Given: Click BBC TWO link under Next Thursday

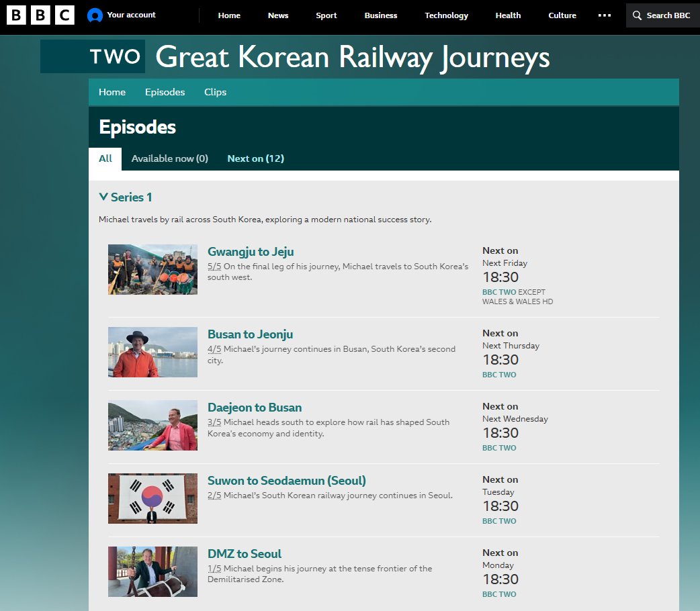Looking at the screenshot, I should 499,375.
